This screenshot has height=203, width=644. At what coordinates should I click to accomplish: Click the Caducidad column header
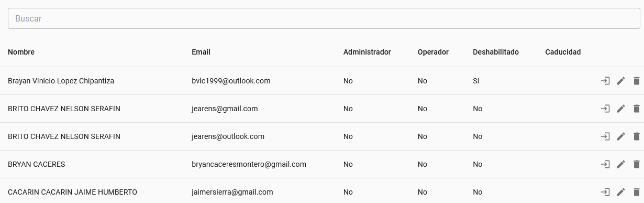(563, 52)
